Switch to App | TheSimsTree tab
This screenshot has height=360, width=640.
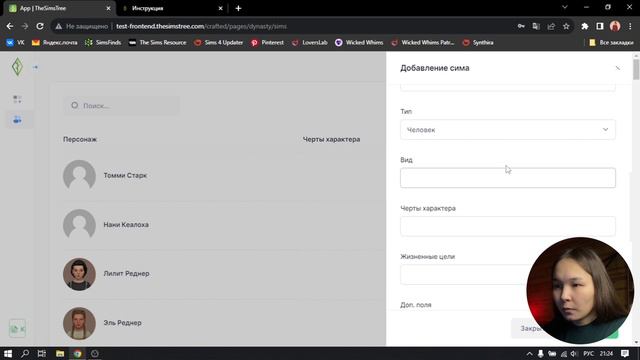coord(57,8)
